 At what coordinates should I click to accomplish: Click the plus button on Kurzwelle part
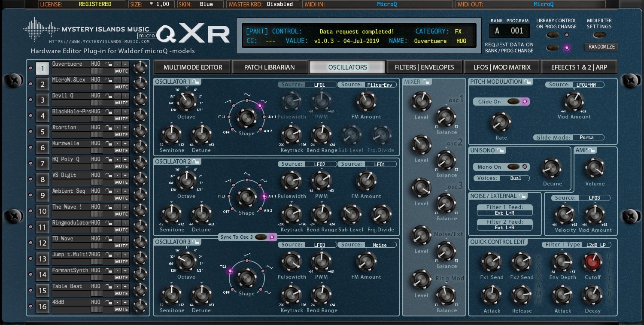pyautogui.click(x=125, y=143)
